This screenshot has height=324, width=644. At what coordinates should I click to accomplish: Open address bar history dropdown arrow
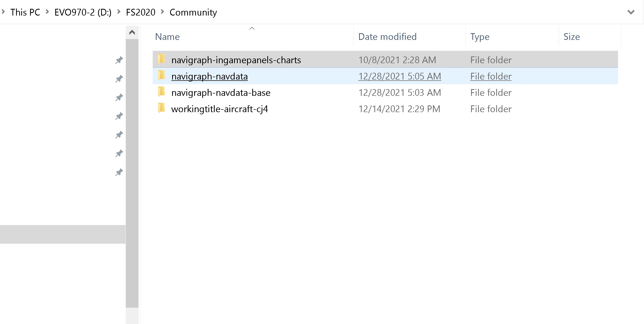631,12
